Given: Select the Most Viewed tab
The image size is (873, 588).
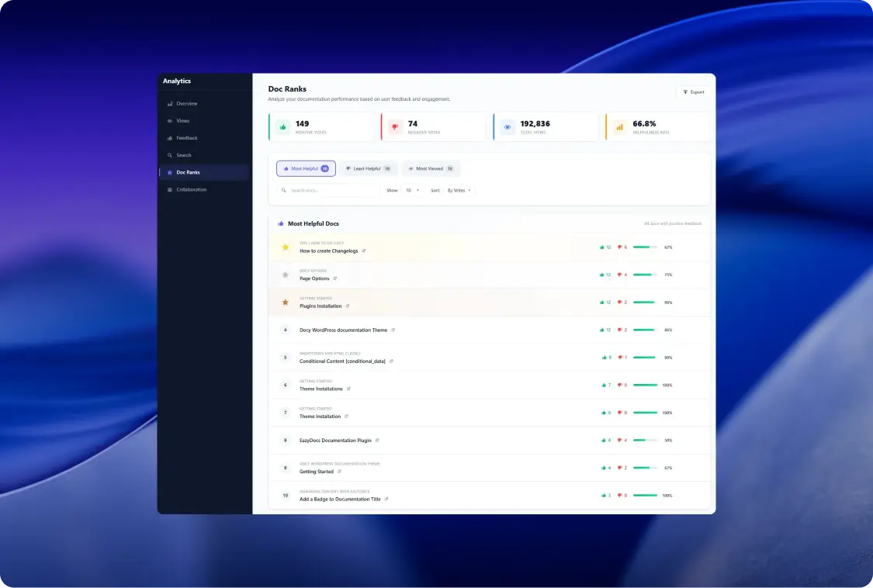Looking at the screenshot, I should pos(431,168).
